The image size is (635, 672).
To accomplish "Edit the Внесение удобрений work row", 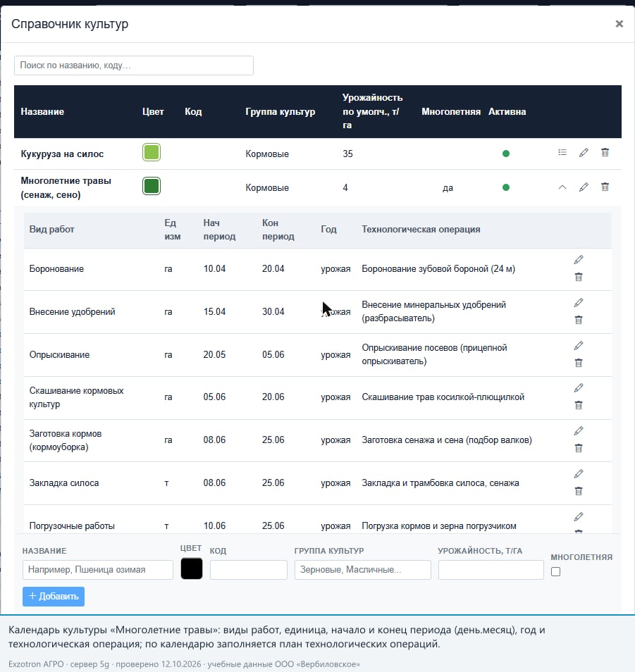I will click(579, 303).
